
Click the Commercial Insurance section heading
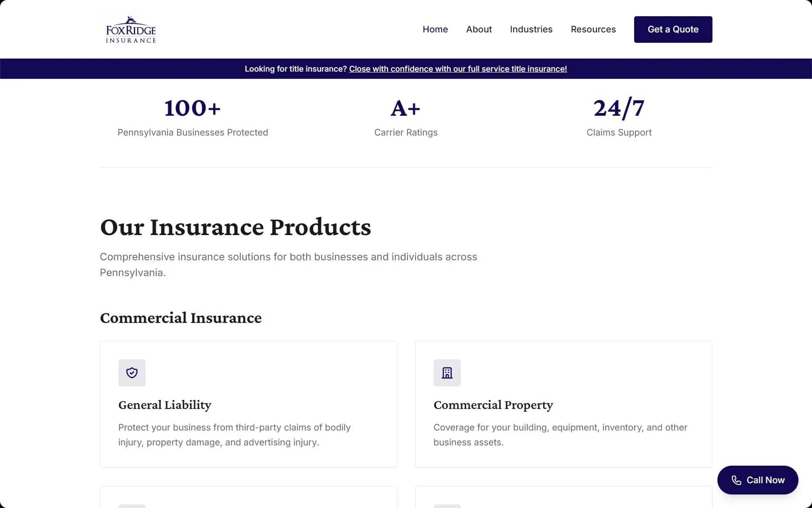tap(181, 318)
